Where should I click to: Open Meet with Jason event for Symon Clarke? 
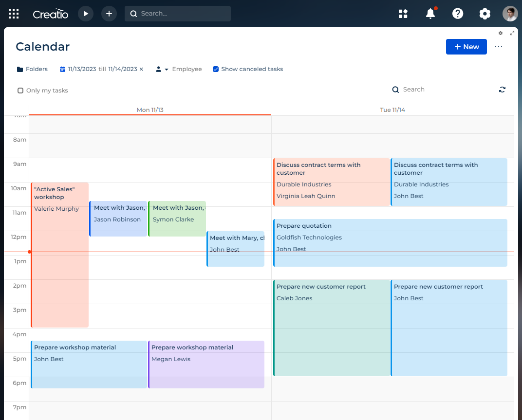click(177, 219)
